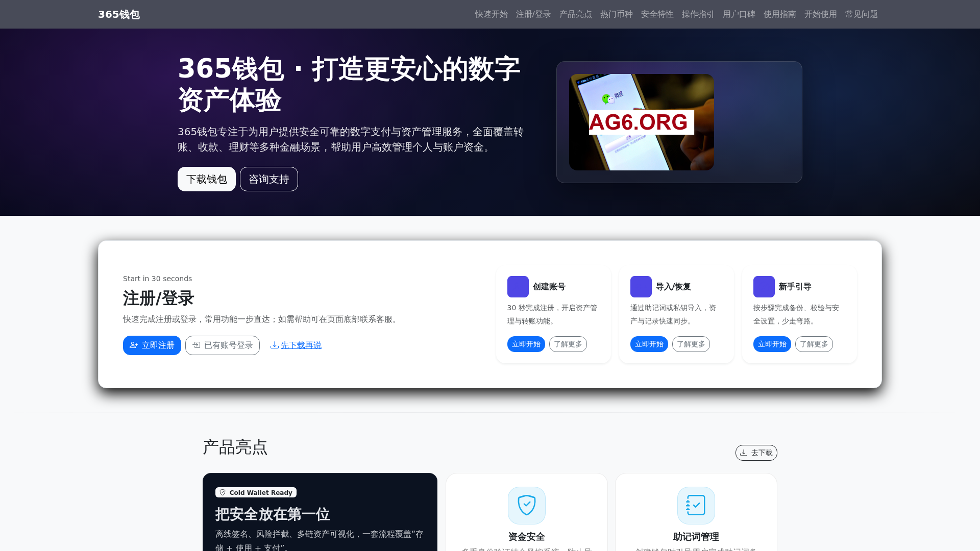Click the 咨询支持 button
Image resolution: width=980 pixels, height=551 pixels.
click(269, 179)
